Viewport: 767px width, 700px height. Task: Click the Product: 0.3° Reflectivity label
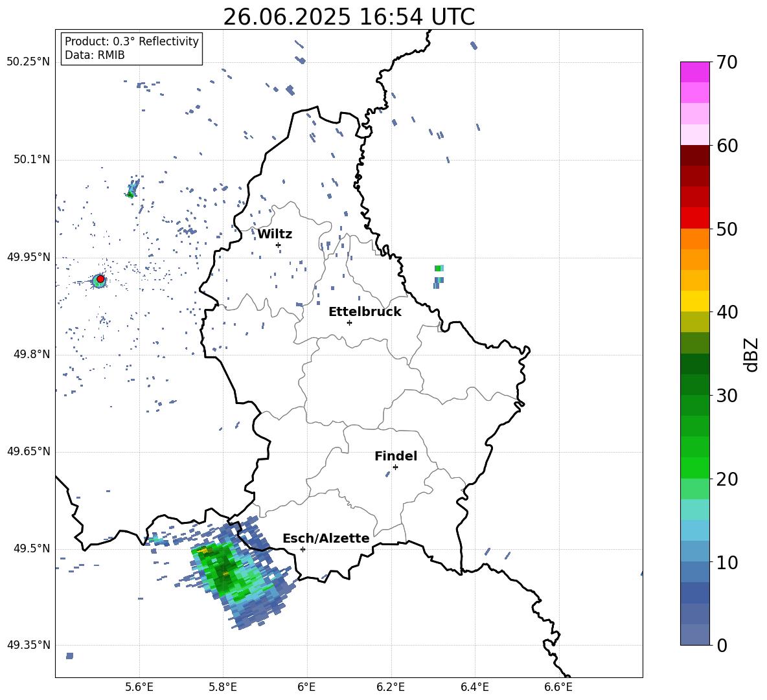click(132, 41)
